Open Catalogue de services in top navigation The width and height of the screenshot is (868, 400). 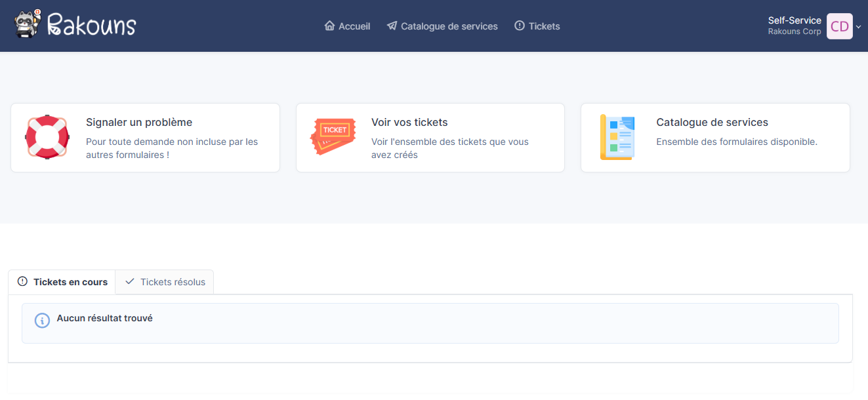pyautogui.click(x=442, y=26)
